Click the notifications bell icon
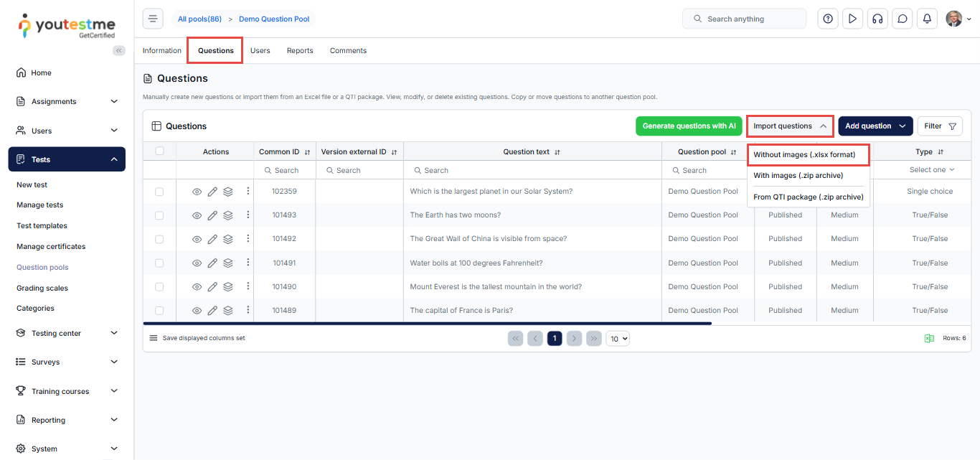 point(927,19)
